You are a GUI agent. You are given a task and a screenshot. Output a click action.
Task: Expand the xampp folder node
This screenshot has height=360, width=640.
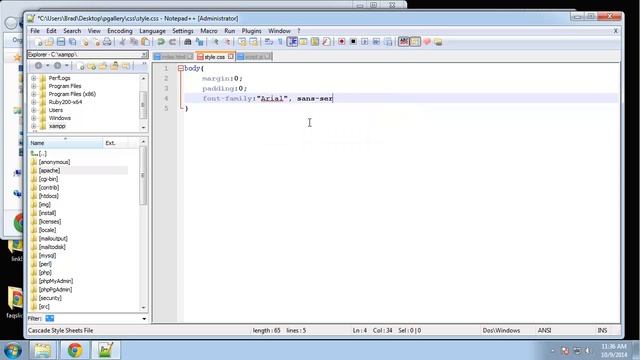click(34, 126)
